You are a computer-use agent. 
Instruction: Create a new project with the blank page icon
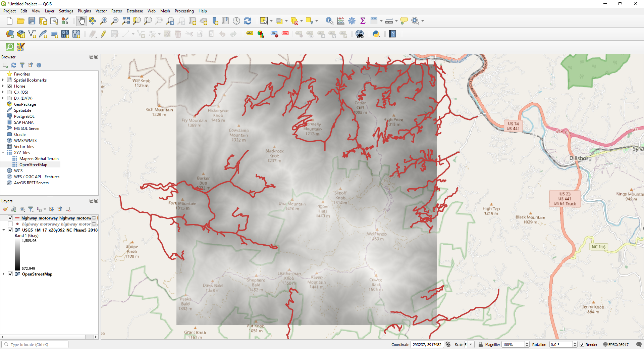click(10, 21)
